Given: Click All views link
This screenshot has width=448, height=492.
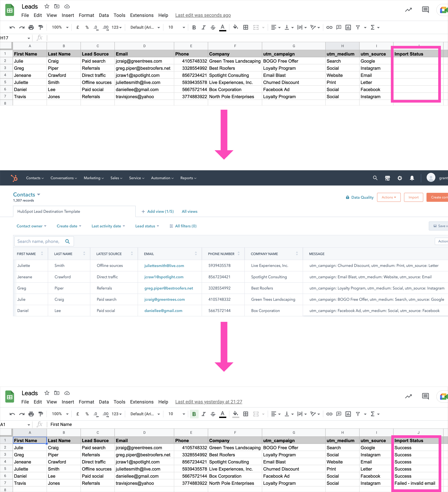Looking at the screenshot, I should [189, 211].
